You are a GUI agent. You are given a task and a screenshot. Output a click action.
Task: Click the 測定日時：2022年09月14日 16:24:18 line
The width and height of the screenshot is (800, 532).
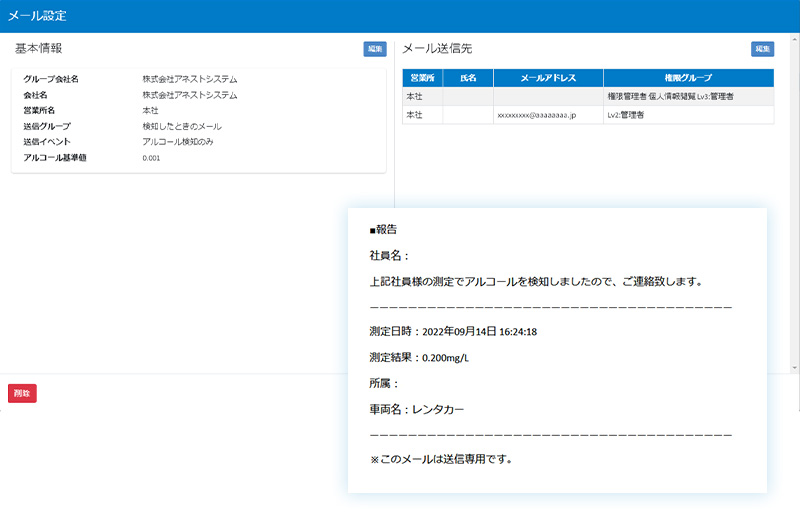click(x=453, y=332)
